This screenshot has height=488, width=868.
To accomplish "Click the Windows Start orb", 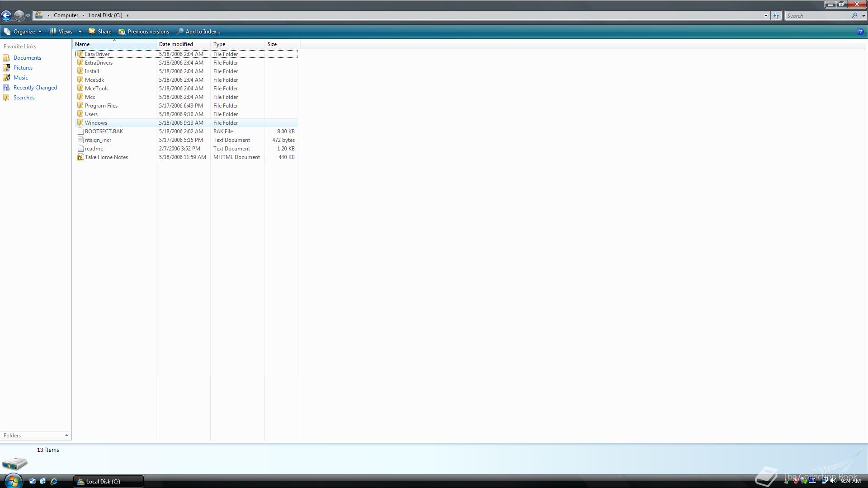I will pos(13,481).
